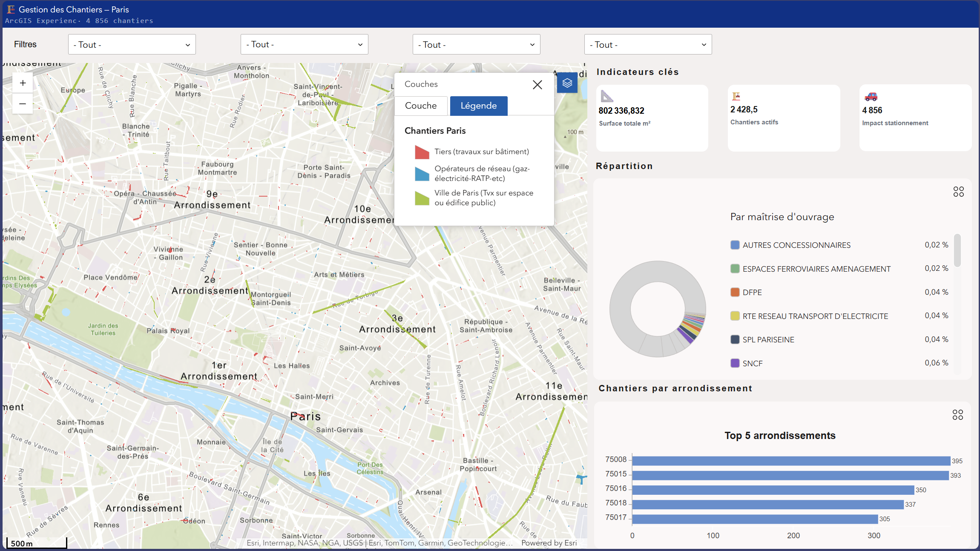
Task: Click the Surface totale ruler icon
Action: click(606, 97)
